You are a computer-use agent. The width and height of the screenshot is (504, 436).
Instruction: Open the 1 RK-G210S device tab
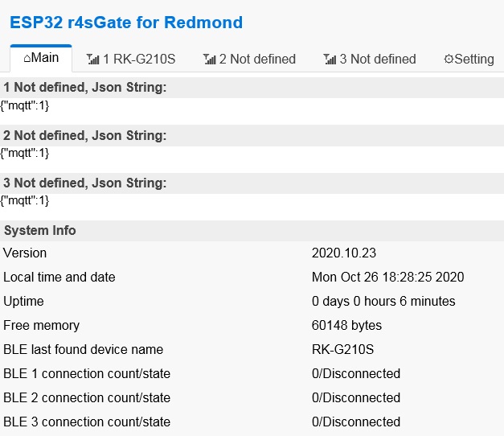point(139,60)
